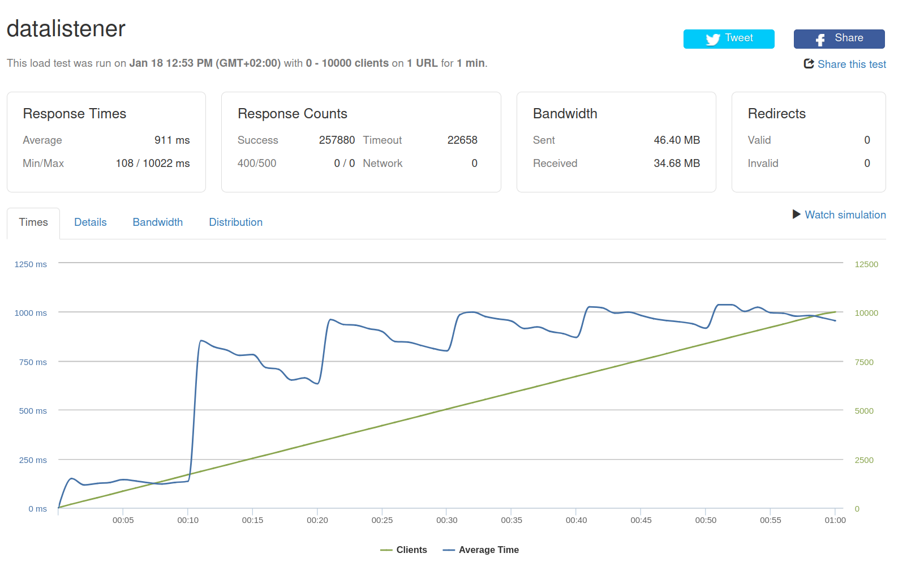Click the Facebook Share button label
Viewport: 924px width, 566px height.
849,38
